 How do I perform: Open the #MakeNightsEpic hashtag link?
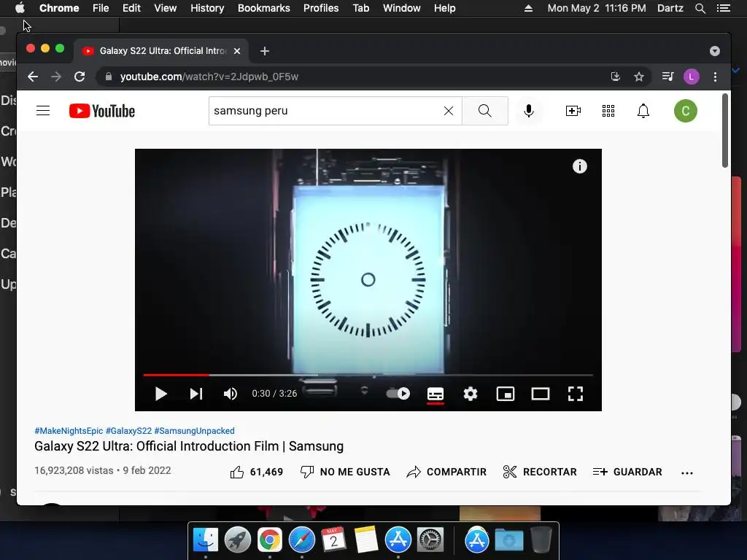pyautogui.click(x=69, y=431)
